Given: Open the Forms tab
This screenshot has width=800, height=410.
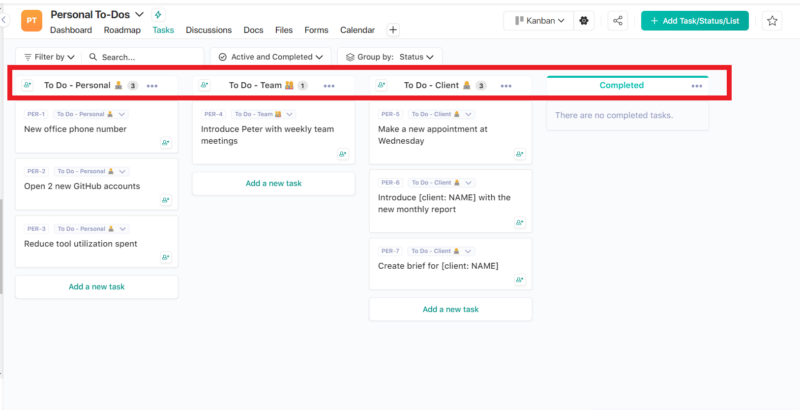Looking at the screenshot, I should 316,30.
